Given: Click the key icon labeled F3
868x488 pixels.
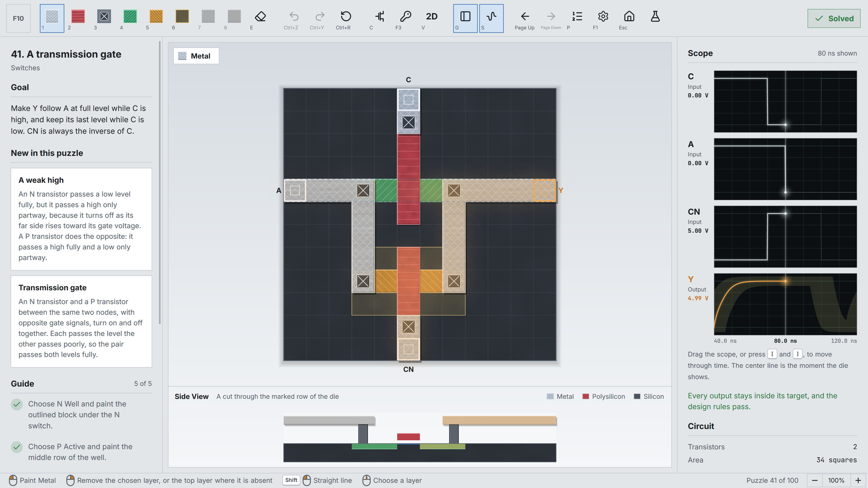Looking at the screenshot, I should pyautogui.click(x=405, y=18).
